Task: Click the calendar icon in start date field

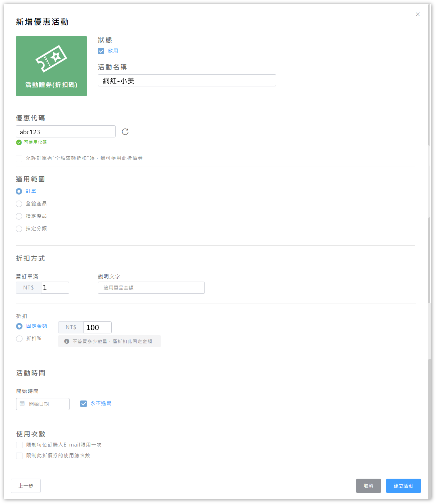Action: click(x=22, y=404)
